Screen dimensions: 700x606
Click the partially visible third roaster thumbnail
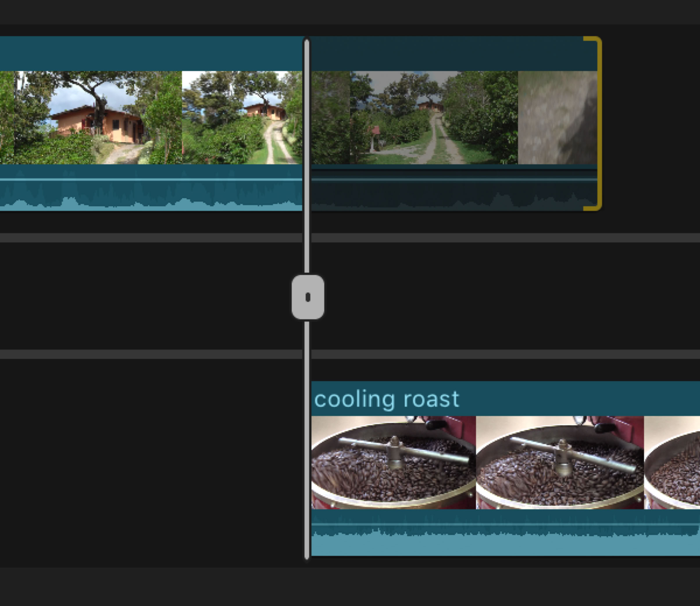click(672, 462)
